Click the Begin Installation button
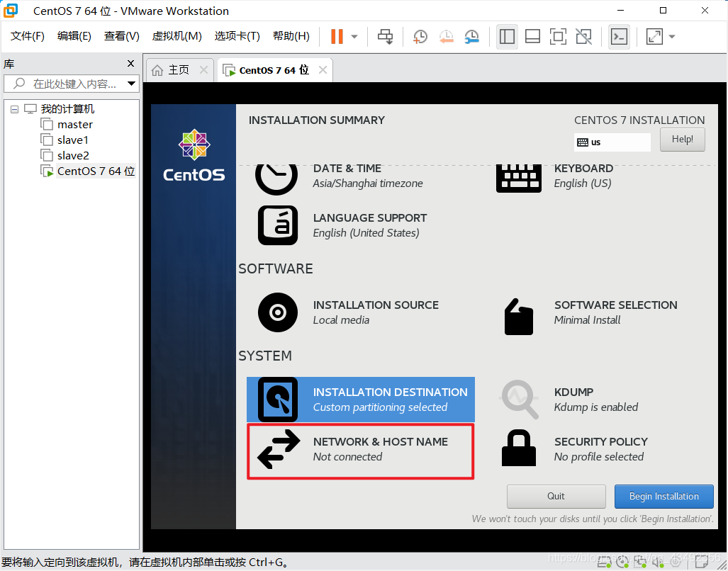The width and height of the screenshot is (728, 571). pos(664,497)
